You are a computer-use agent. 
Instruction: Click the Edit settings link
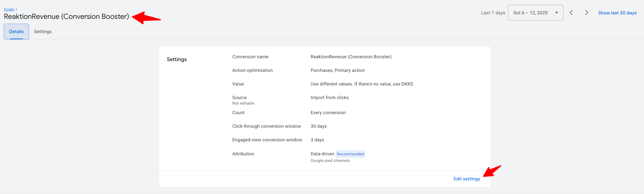click(x=467, y=179)
